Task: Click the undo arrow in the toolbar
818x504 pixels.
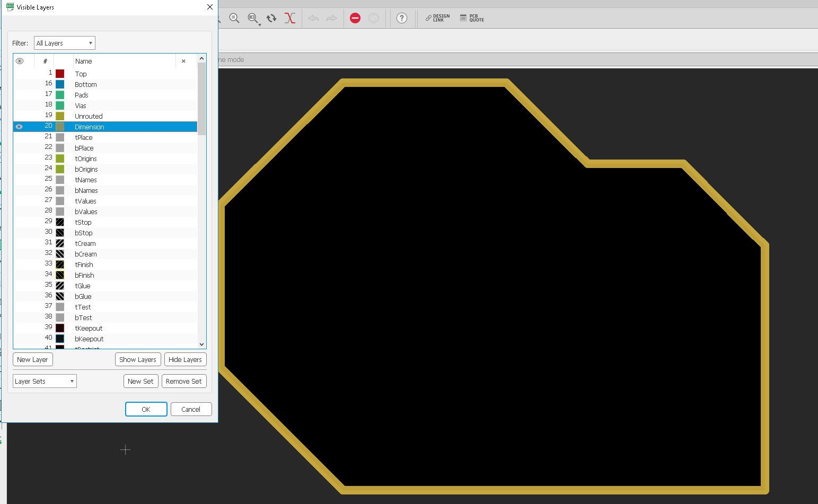Action: pyautogui.click(x=313, y=18)
